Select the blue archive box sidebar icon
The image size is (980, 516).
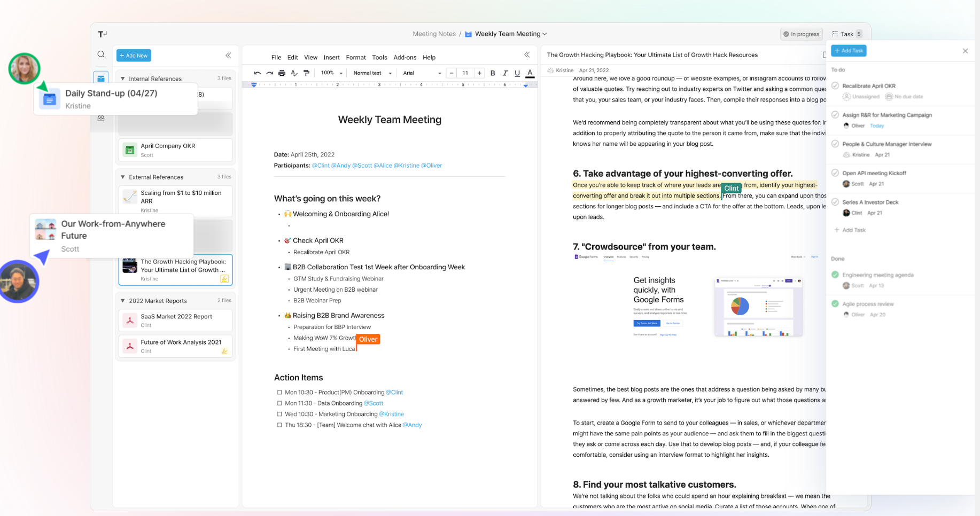pyautogui.click(x=101, y=78)
